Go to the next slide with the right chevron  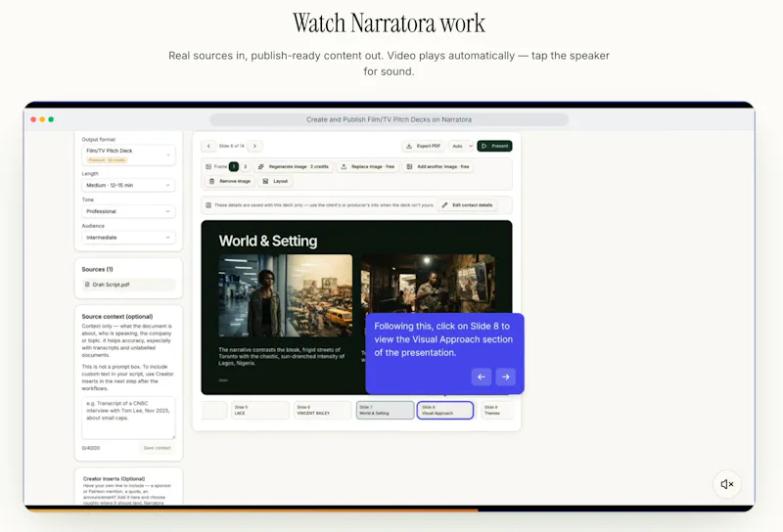coord(254,147)
